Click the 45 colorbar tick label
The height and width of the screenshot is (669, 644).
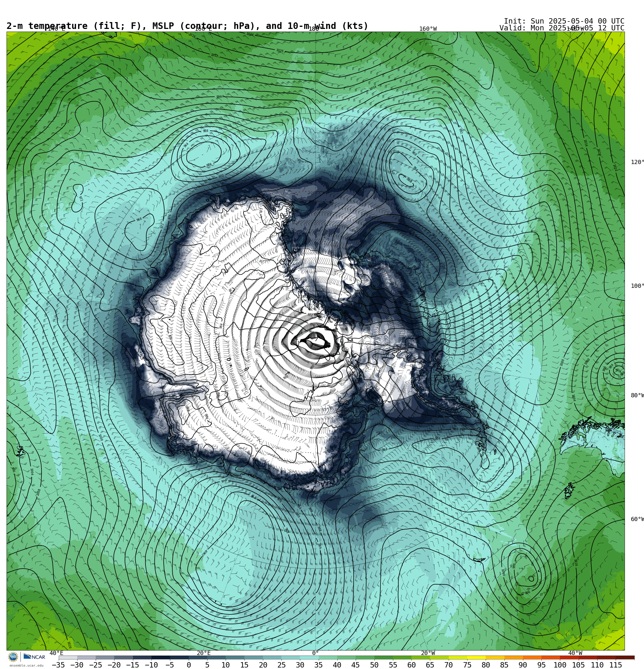click(356, 665)
